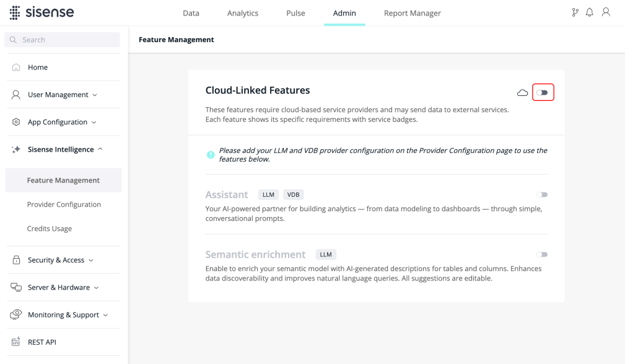625x364 pixels.
Task: Click the cloud icon beside Cloud-Linked Features
Action: [x=522, y=93]
